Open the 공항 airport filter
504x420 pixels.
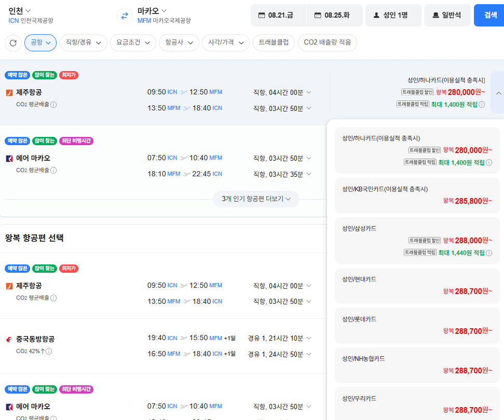tap(40, 43)
